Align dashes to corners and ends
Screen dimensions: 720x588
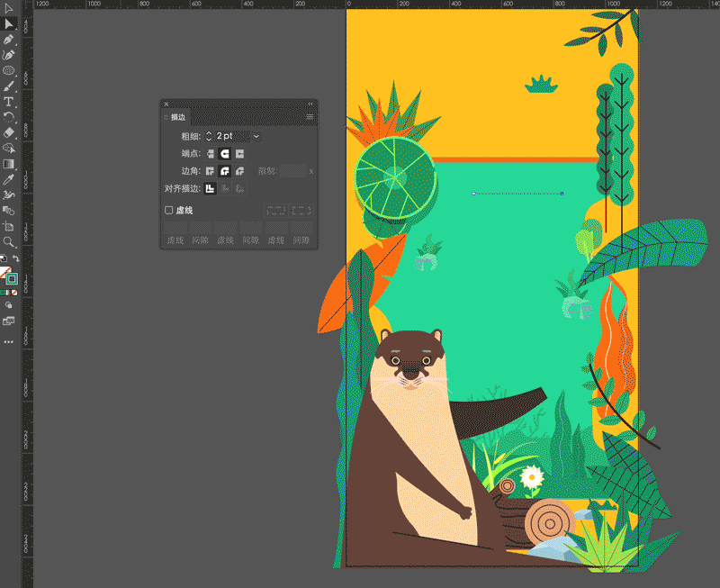pyautogui.click(x=301, y=211)
